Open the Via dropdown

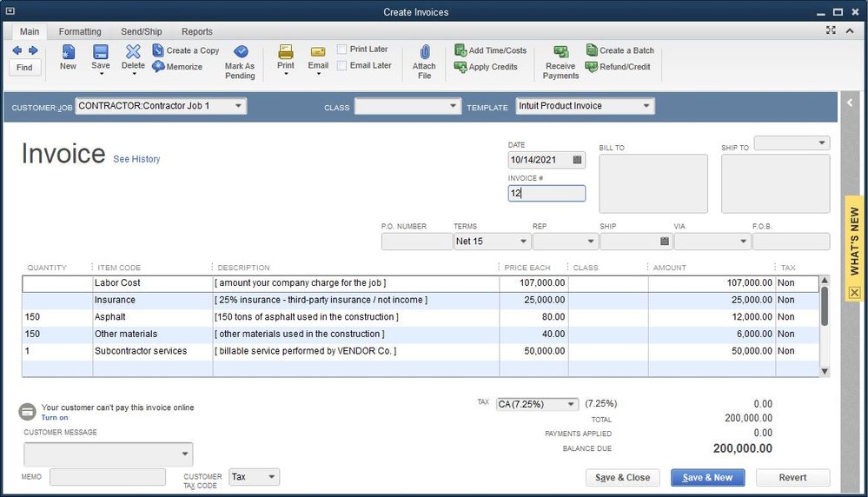pos(744,242)
